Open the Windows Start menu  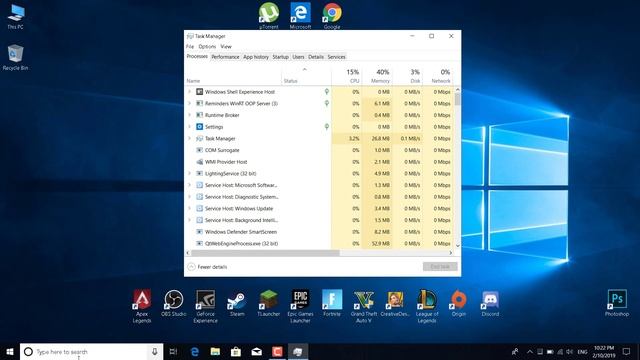(x=10, y=351)
